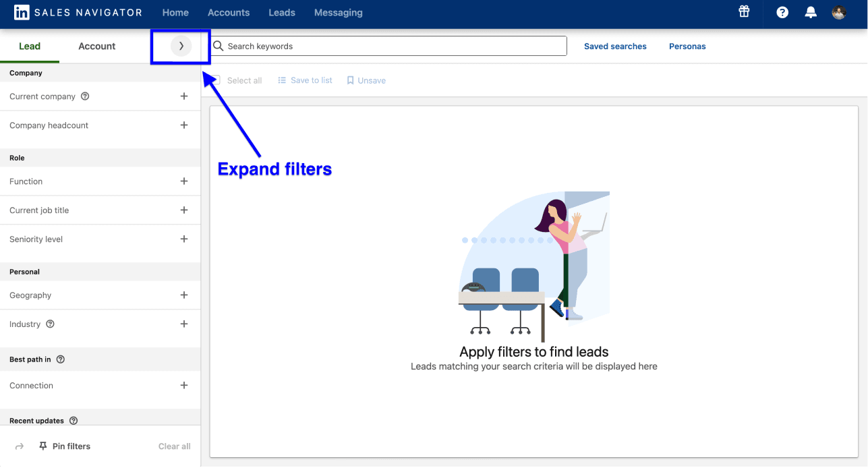The width and height of the screenshot is (868, 472).
Task: Check the Select all checkbox
Action: [216, 80]
